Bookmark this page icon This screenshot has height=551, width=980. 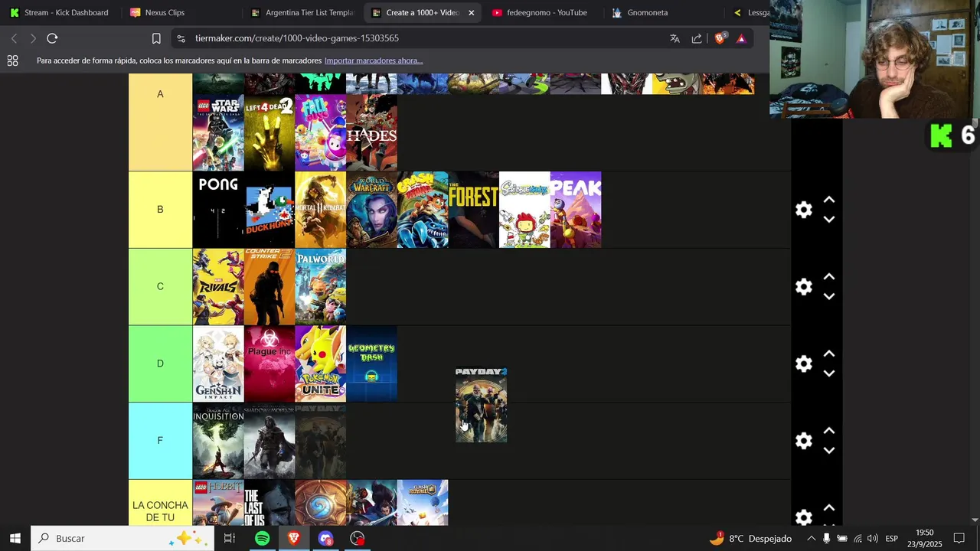[156, 38]
